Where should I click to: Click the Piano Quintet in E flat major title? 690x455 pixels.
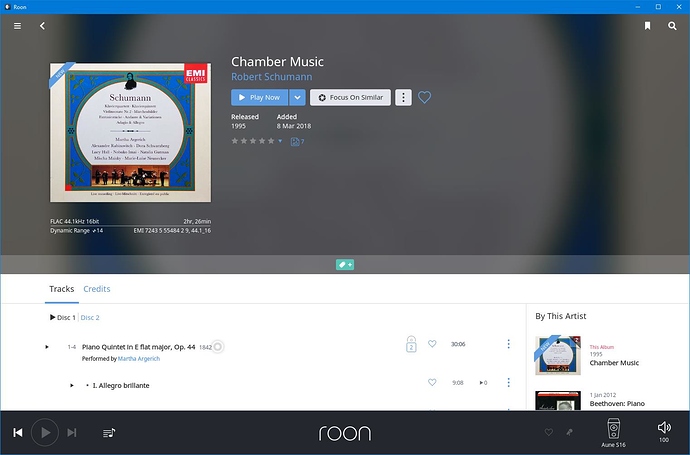point(139,347)
